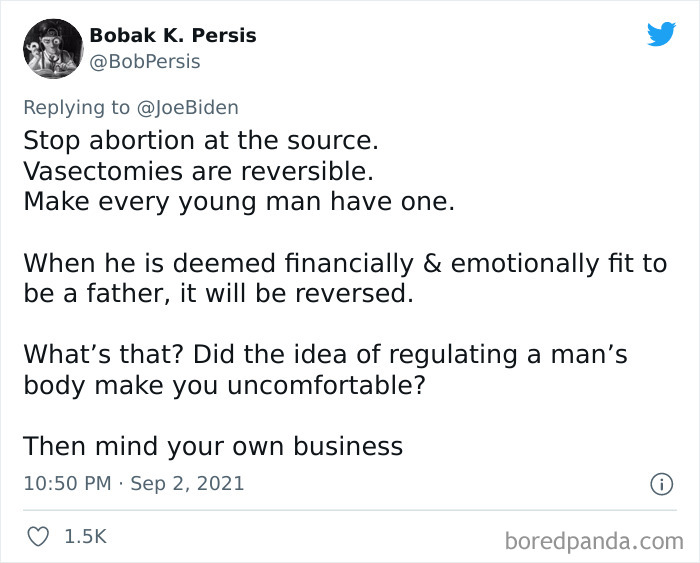Open the tweet info icon
This screenshot has width=700, height=563.
coord(660,484)
